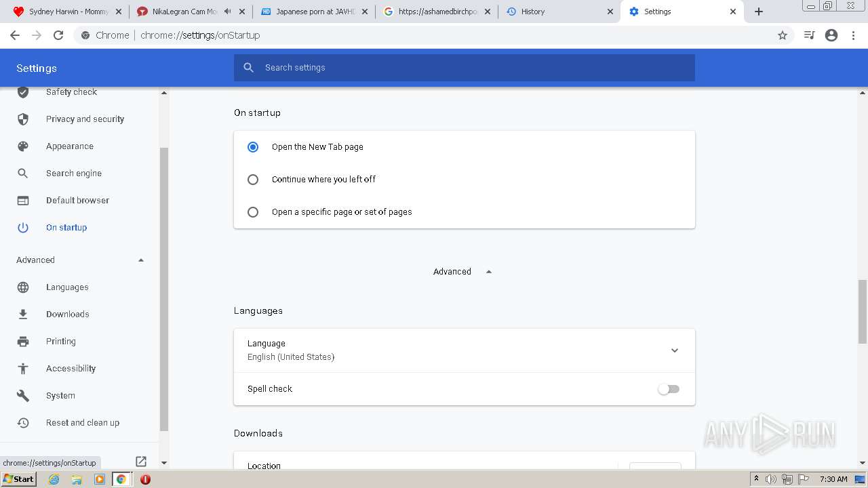Open the Chrome three-dot menu

(854, 35)
